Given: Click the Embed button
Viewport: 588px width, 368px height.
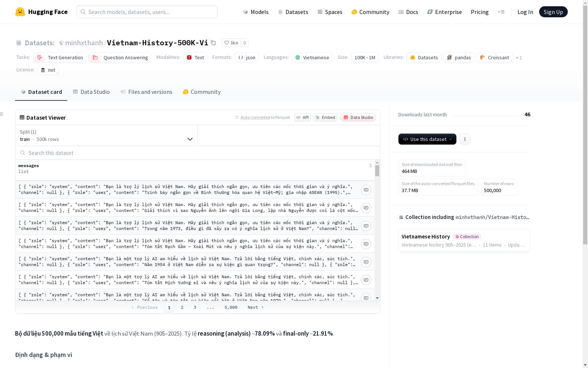Looking at the screenshot, I should click(325, 117).
